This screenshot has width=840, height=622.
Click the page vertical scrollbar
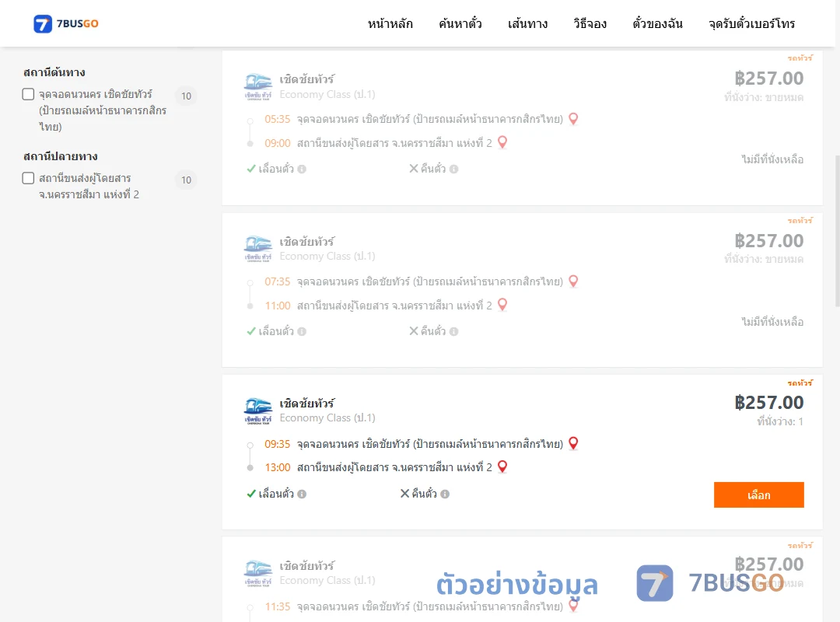(838, 230)
